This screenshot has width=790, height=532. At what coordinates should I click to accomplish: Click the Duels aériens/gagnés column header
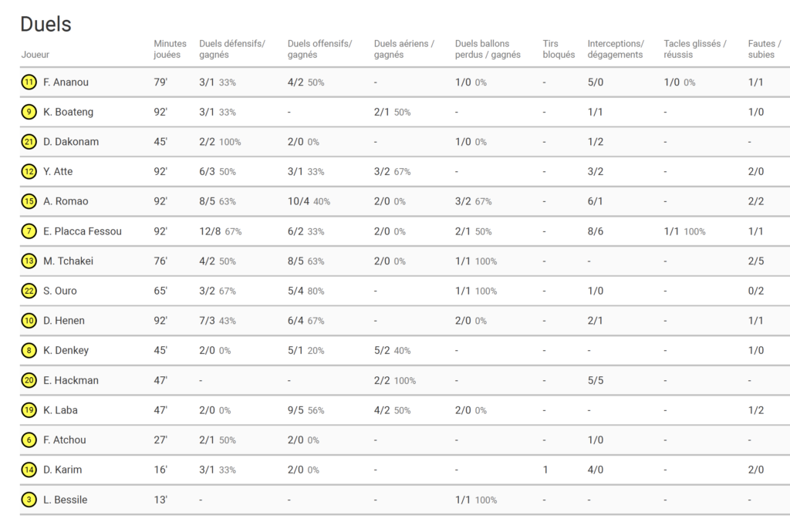pos(403,49)
